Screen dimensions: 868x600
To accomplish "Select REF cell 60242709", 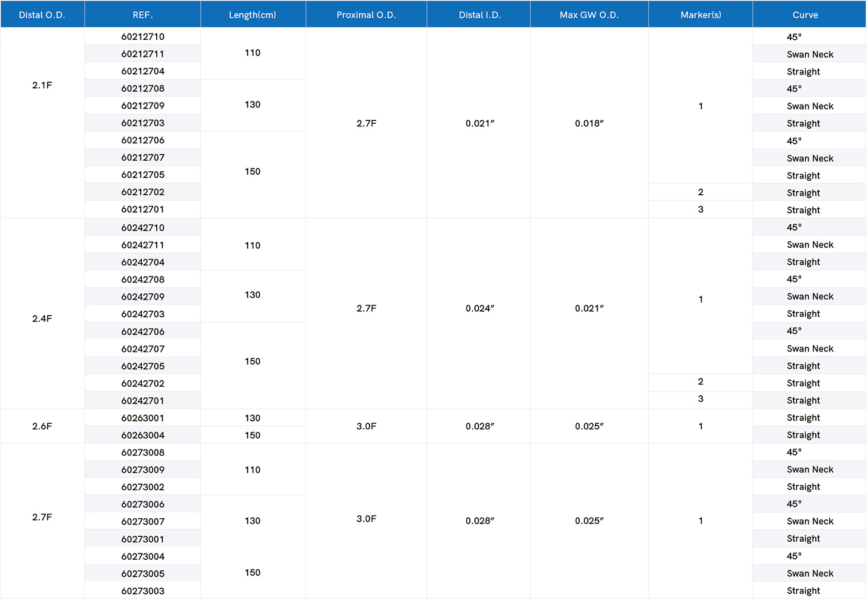I will coord(143,297).
